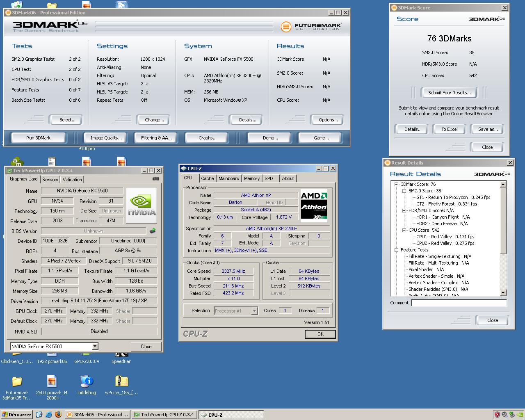The width and height of the screenshot is (525, 420).
Task: Click the TechPowerUp GPU-Z taskbar button
Action: coord(164,415)
